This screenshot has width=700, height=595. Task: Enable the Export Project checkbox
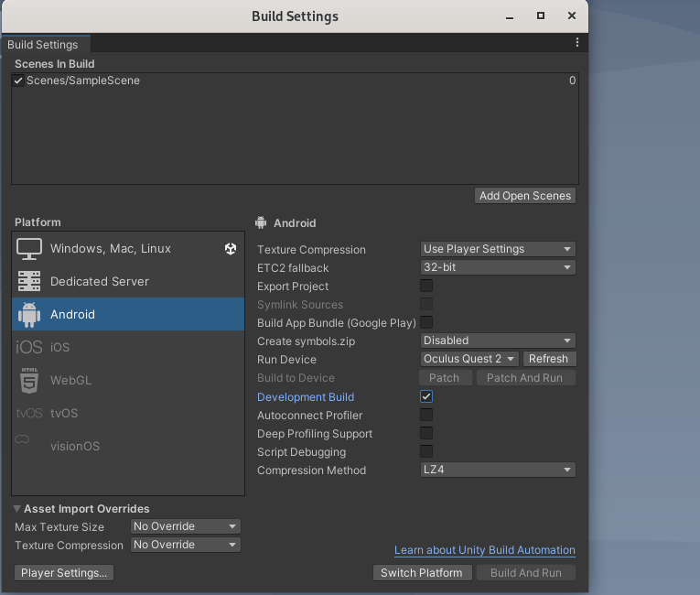426,287
